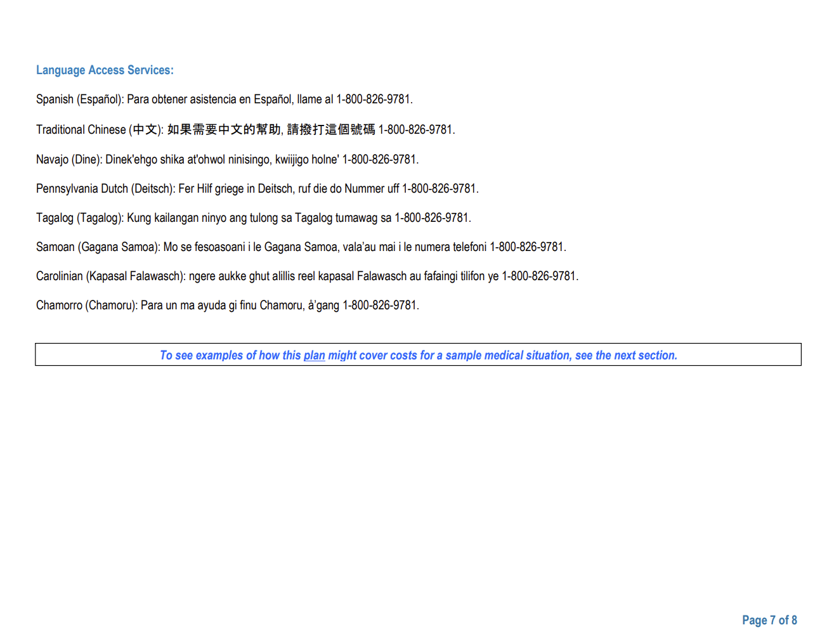This screenshot has width=834, height=644.
Task: Click the Chamorro (Chamoru) assistance line
Action: click(228, 305)
